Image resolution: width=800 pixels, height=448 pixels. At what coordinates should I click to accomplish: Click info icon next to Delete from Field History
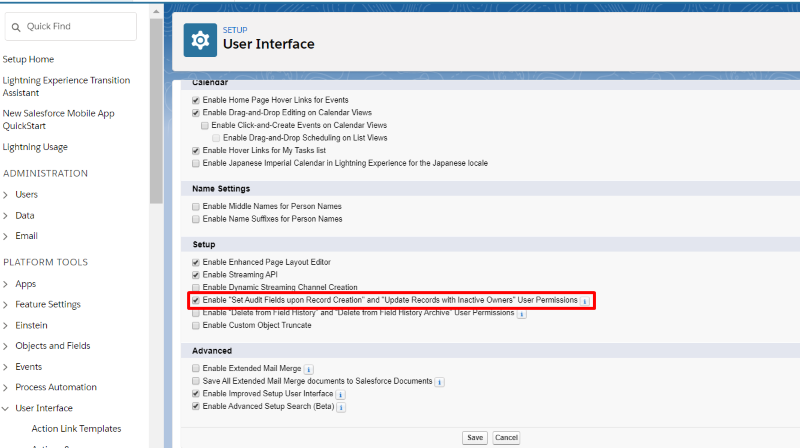tap(522, 313)
